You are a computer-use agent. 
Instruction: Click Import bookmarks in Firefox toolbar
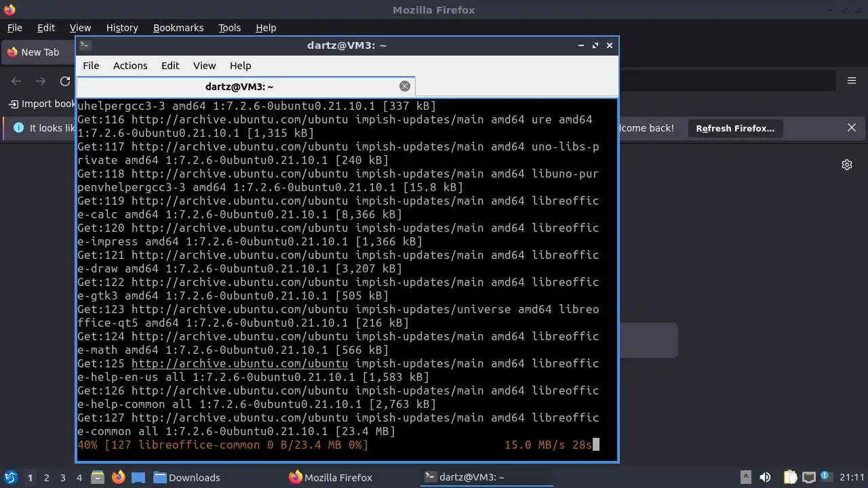pyautogui.click(x=42, y=104)
